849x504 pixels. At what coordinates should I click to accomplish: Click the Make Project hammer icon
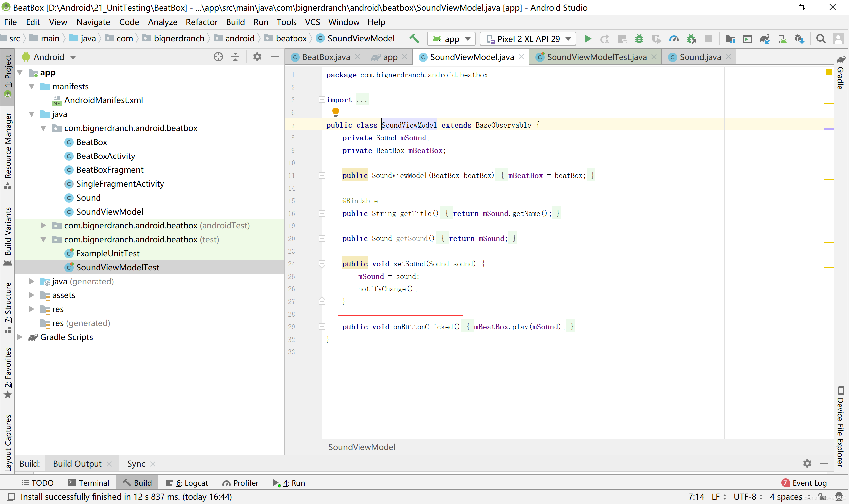414,39
